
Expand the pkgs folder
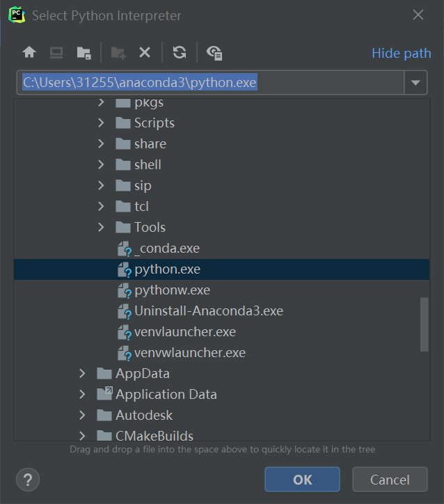(101, 102)
